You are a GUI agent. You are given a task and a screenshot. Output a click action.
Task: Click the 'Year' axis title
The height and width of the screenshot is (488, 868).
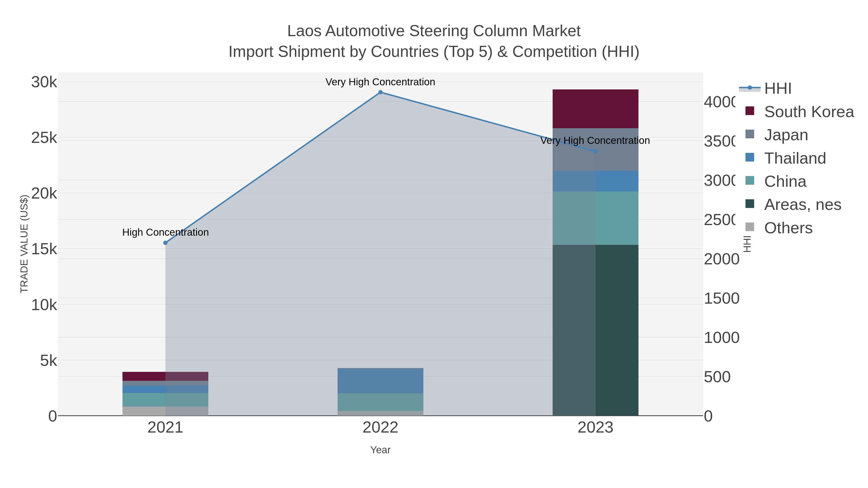click(380, 450)
